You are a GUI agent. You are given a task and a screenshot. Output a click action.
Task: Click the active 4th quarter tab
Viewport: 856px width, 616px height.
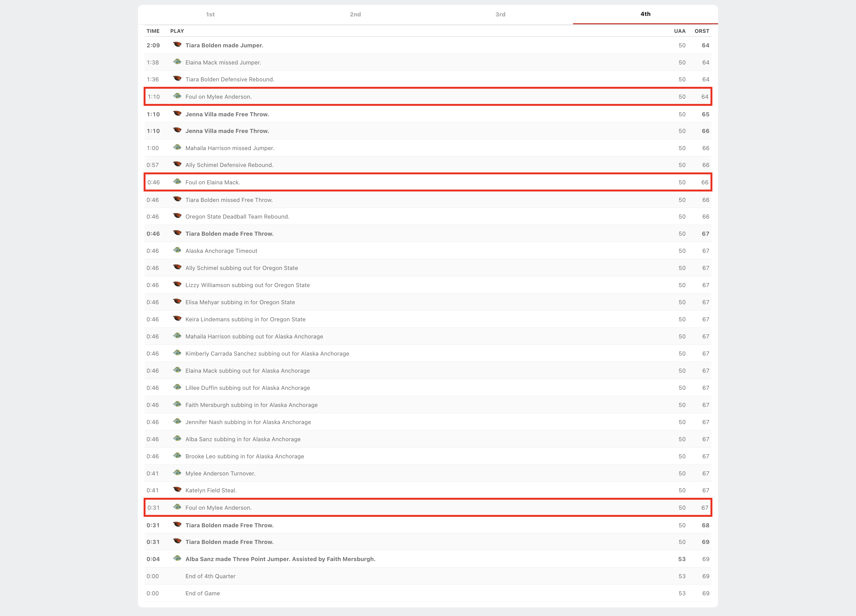coord(645,14)
